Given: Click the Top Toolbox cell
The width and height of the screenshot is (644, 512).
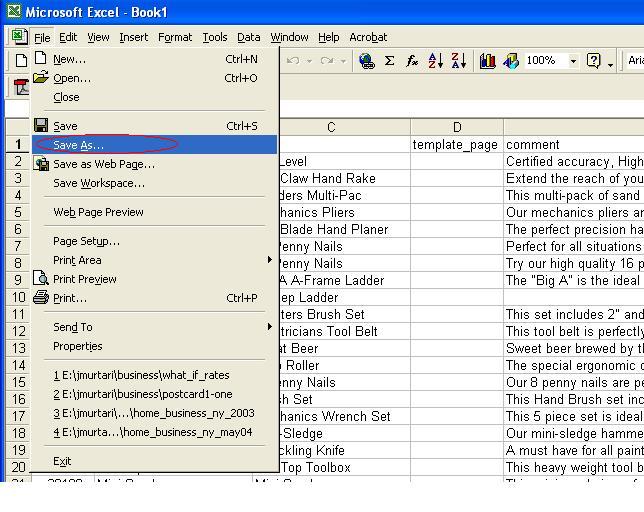Looking at the screenshot, I should pyautogui.click(x=345, y=467).
